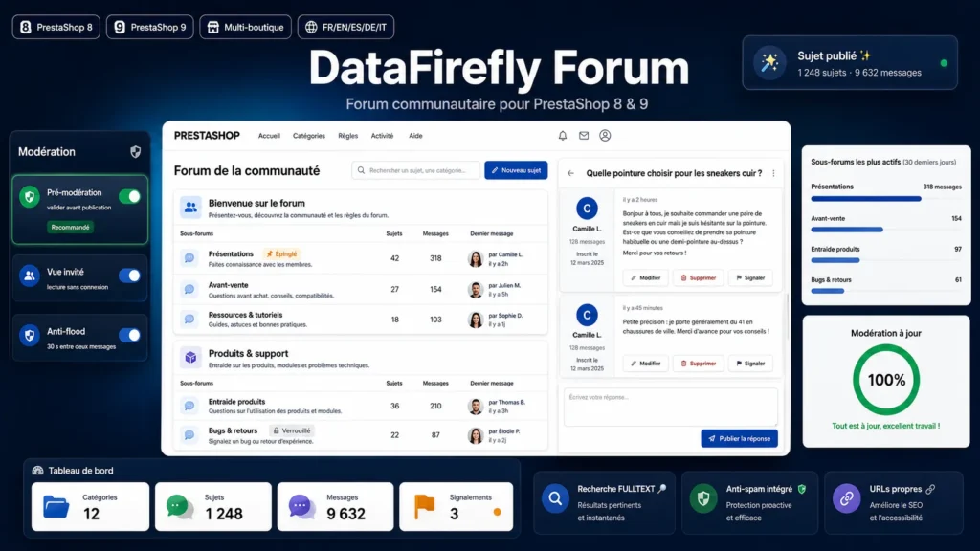Click the Sujet publié sparkle icon

pyautogui.click(x=770, y=63)
